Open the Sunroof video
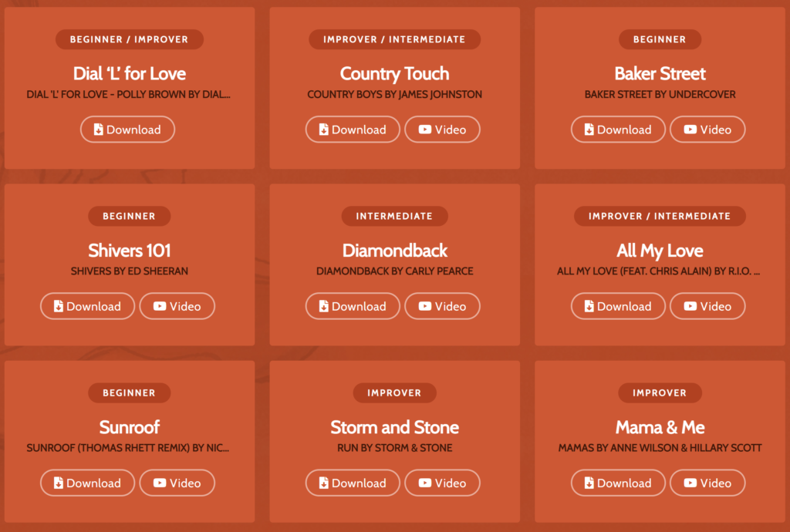The image size is (790, 532). [x=177, y=483]
